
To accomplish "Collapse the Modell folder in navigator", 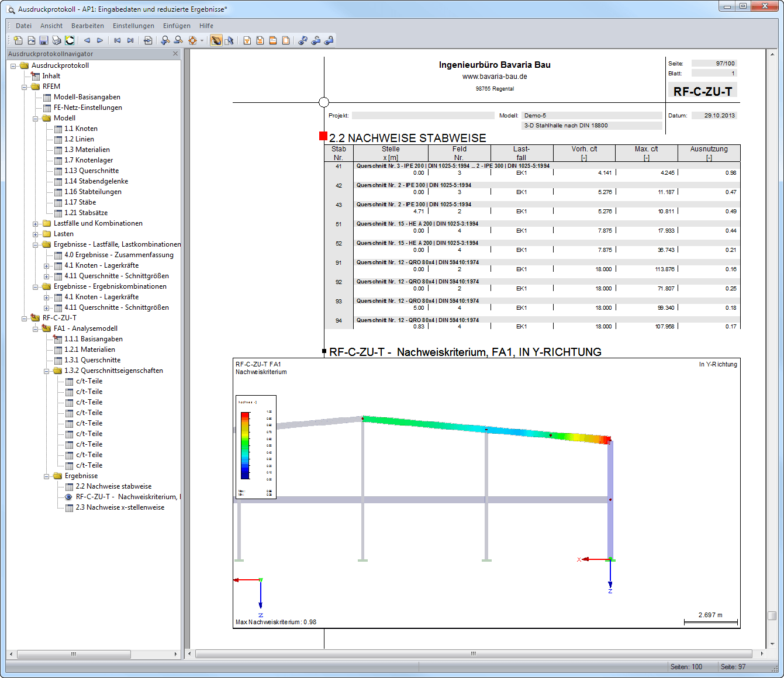I will coord(36,118).
